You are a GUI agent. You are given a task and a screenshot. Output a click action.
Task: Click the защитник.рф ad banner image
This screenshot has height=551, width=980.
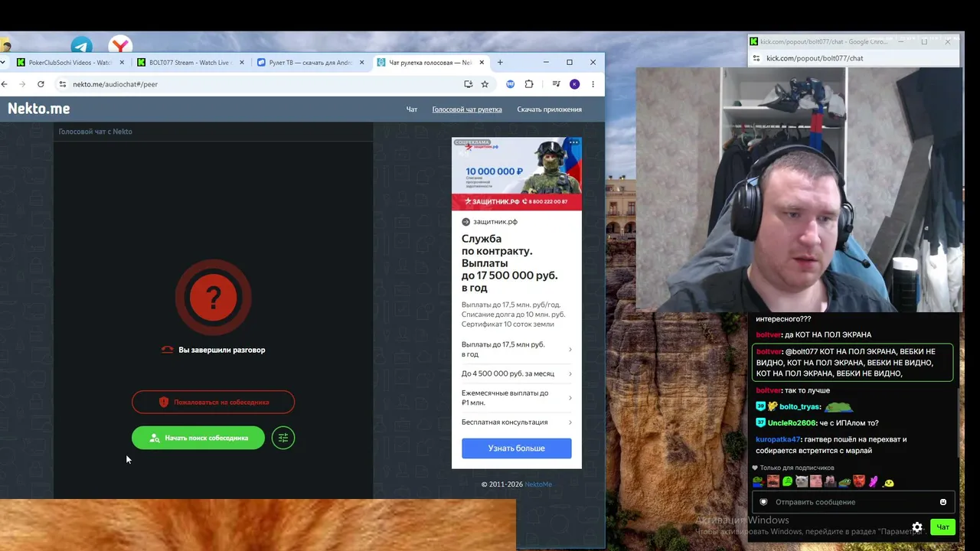[517, 174]
